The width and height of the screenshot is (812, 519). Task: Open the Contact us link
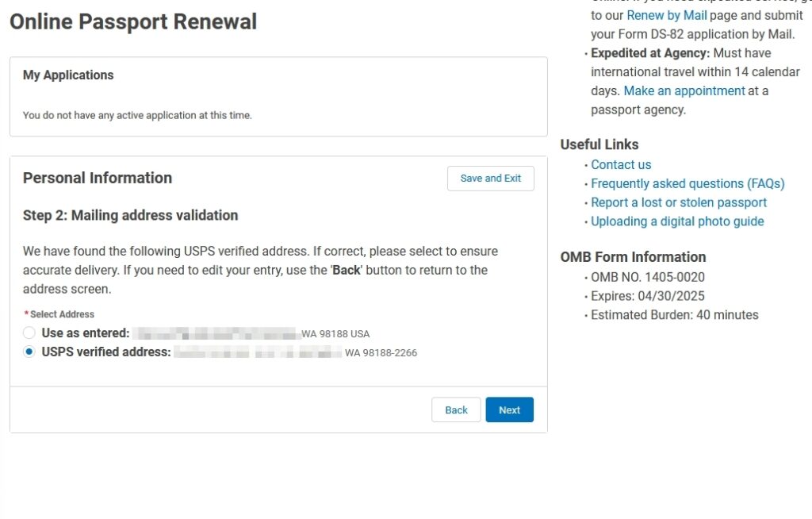click(621, 165)
